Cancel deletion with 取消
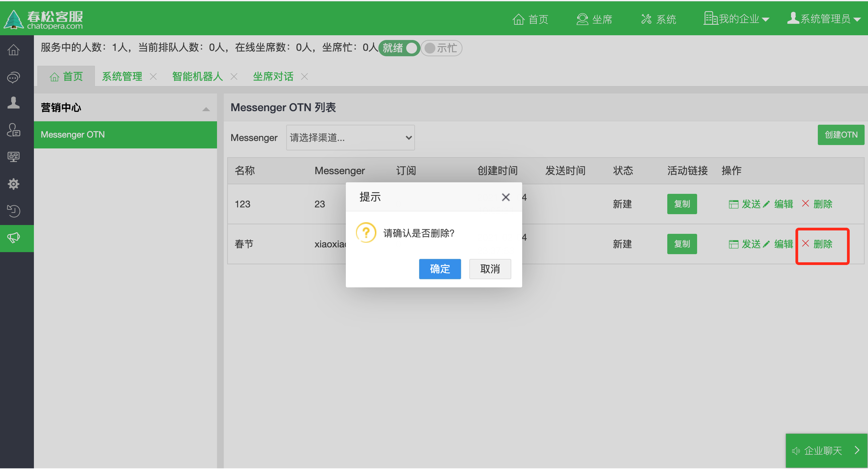Image resolution: width=868 pixels, height=469 pixels. click(x=490, y=269)
